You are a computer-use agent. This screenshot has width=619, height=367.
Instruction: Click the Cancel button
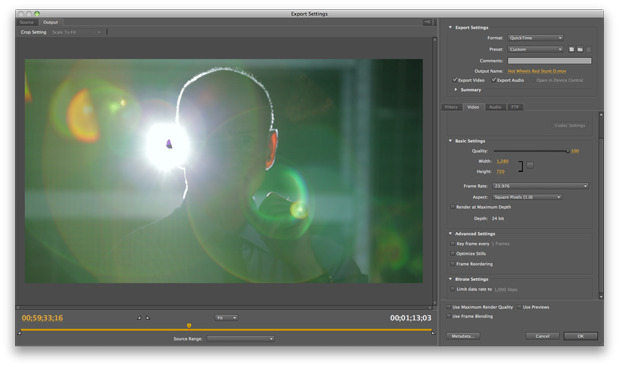(x=542, y=336)
